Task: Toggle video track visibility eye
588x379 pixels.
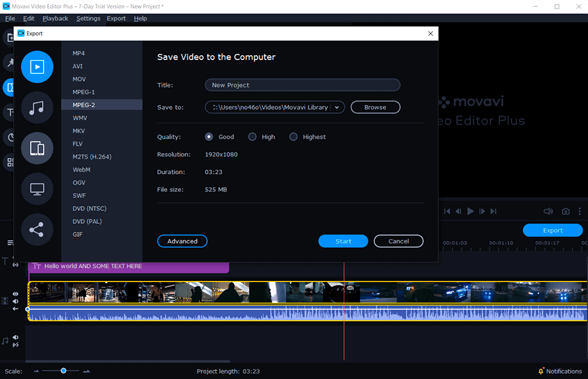Action: click(x=15, y=294)
